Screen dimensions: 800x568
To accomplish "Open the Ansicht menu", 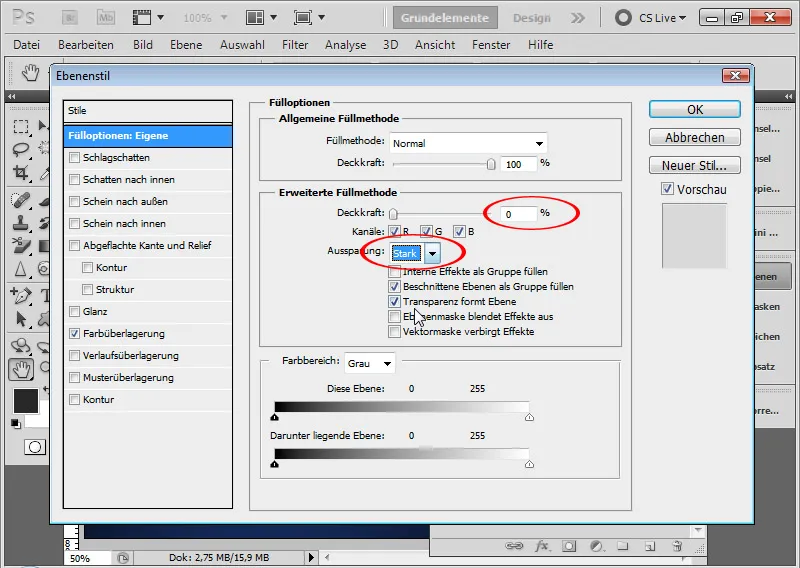I will pyautogui.click(x=435, y=45).
